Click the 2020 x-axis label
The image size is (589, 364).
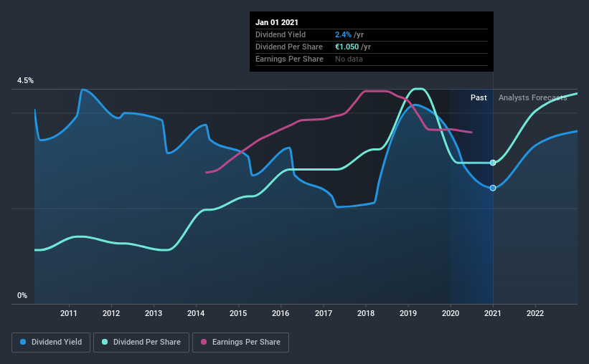(451, 313)
